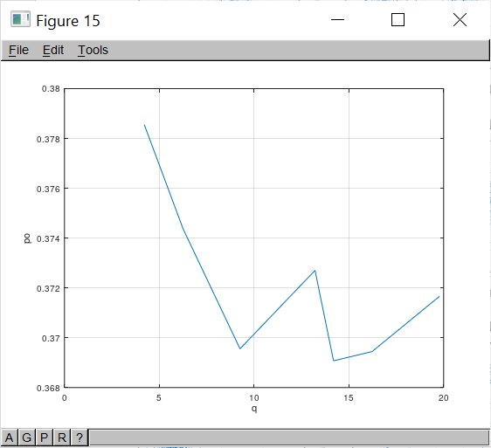Open the Edit menu
The height and width of the screenshot is (448, 491).
53,50
